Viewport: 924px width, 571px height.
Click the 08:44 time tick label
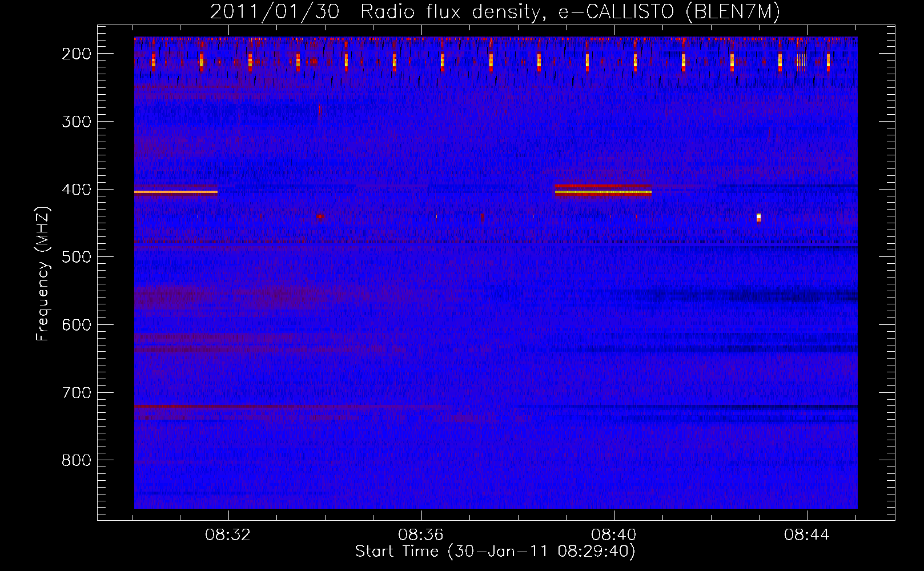[807, 535]
